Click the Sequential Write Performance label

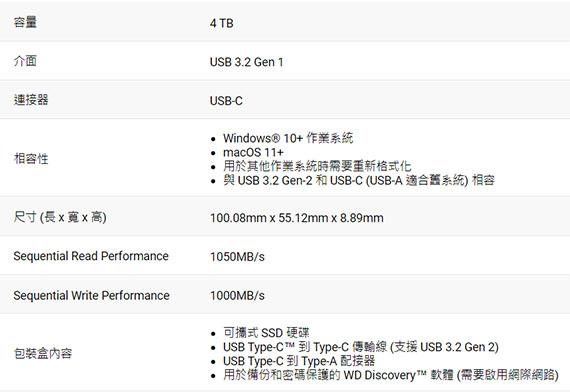tap(91, 295)
